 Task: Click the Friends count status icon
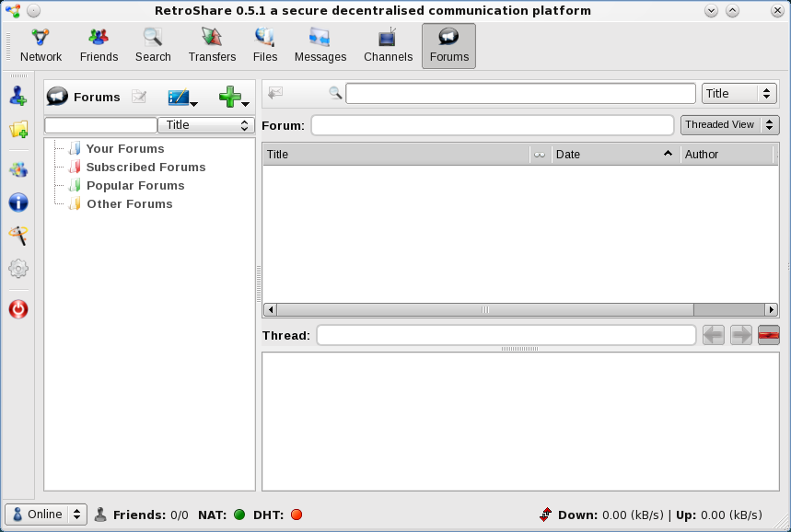click(x=100, y=515)
